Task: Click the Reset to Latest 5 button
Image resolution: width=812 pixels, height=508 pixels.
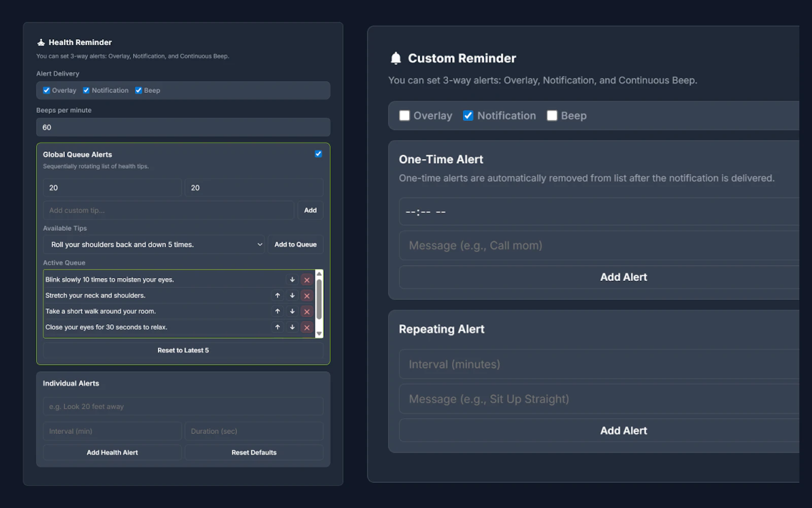Action: pyautogui.click(x=183, y=350)
